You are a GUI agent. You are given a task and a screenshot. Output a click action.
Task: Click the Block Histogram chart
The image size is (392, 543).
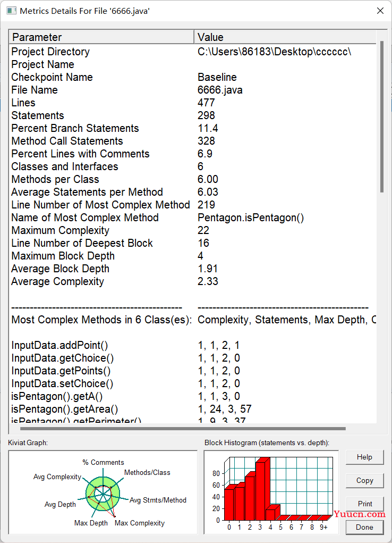pyautogui.click(x=271, y=492)
